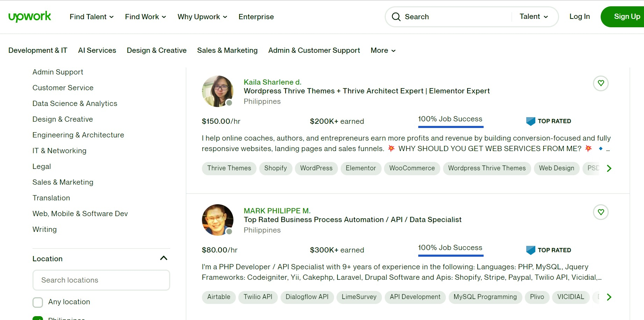Click the search magnifier icon

tap(396, 17)
